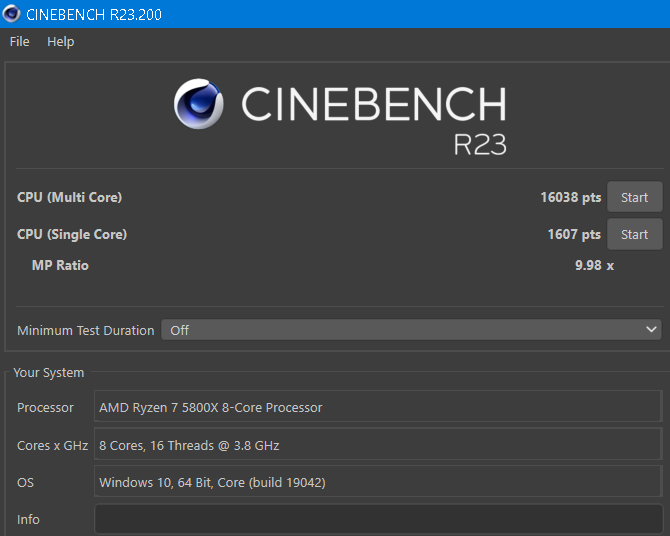Viewport: 670px width, 536px height.
Task: Click the Cinebench R23 logo sphere
Action: pyautogui.click(x=199, y=103)
